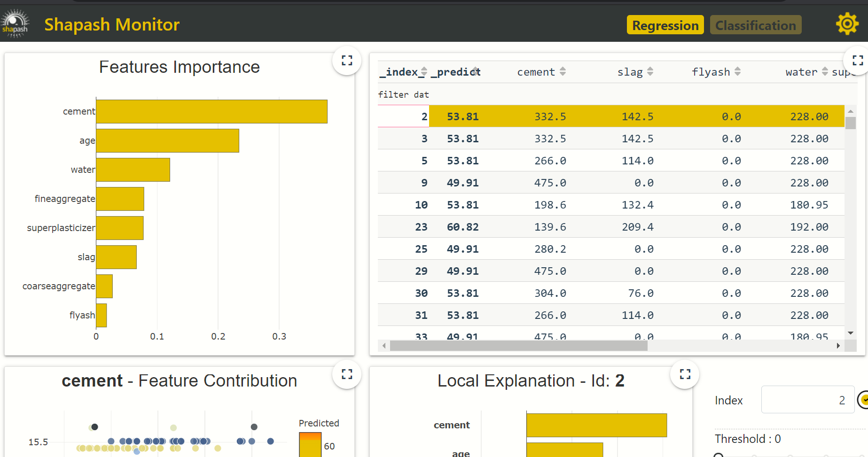Expand Local Explanation chart to fullscreen

(685, 374)
